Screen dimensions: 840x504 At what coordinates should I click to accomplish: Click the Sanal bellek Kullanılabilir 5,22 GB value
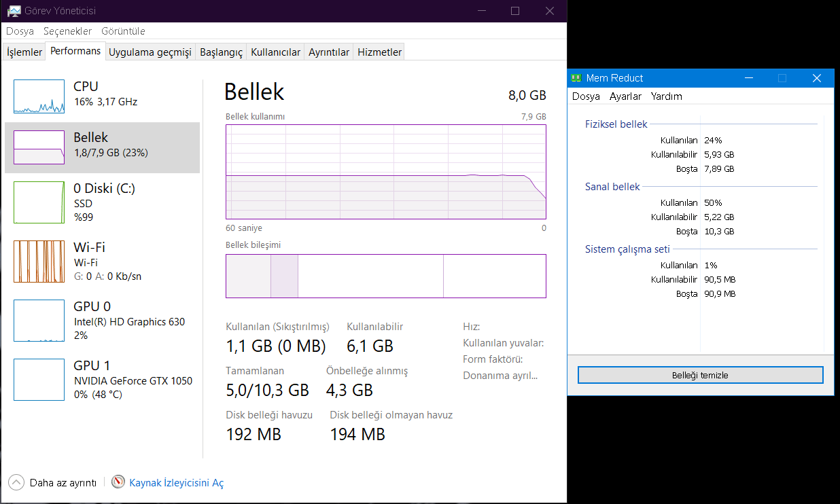click(x=719, y=217)
